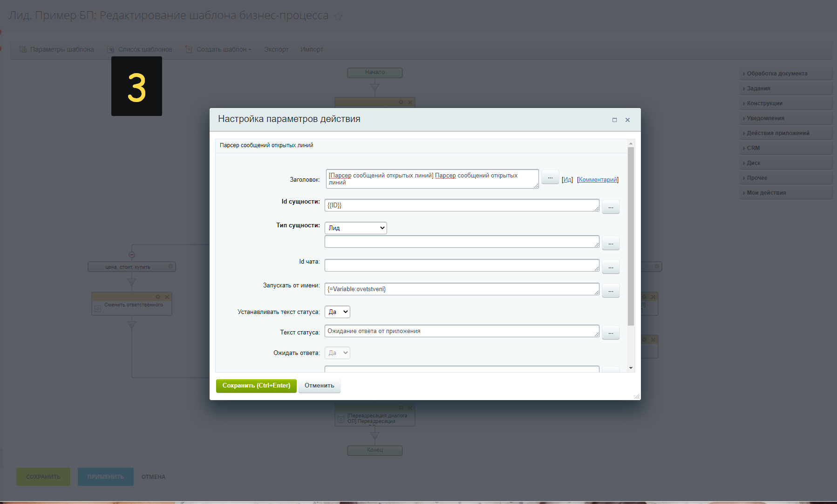
Task: Expand the Уведомления actions group
Action: click(786, 118)
